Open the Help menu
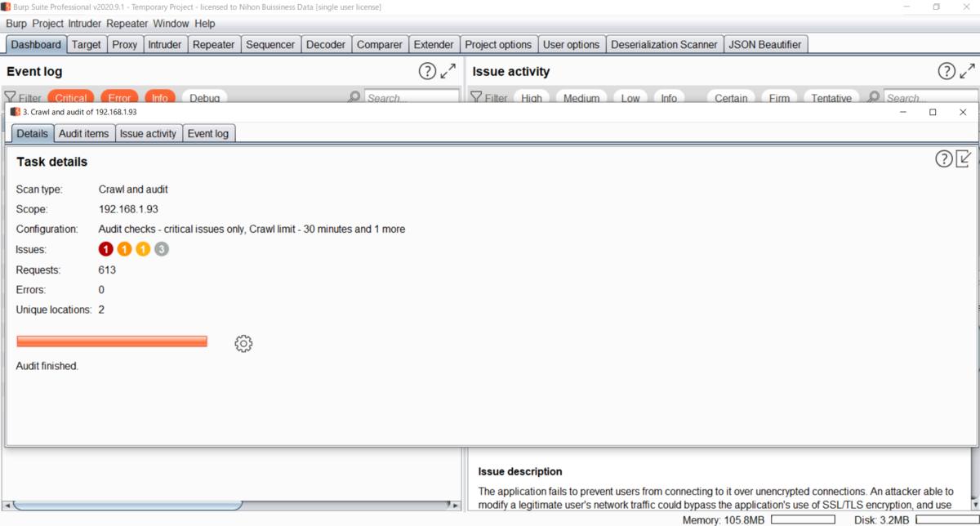Screen dimensions: 980x526 (205, 24)
